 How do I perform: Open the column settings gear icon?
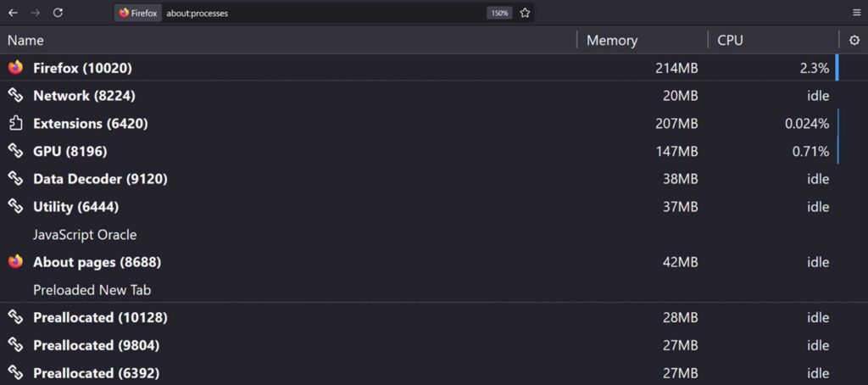click(854, 40)
